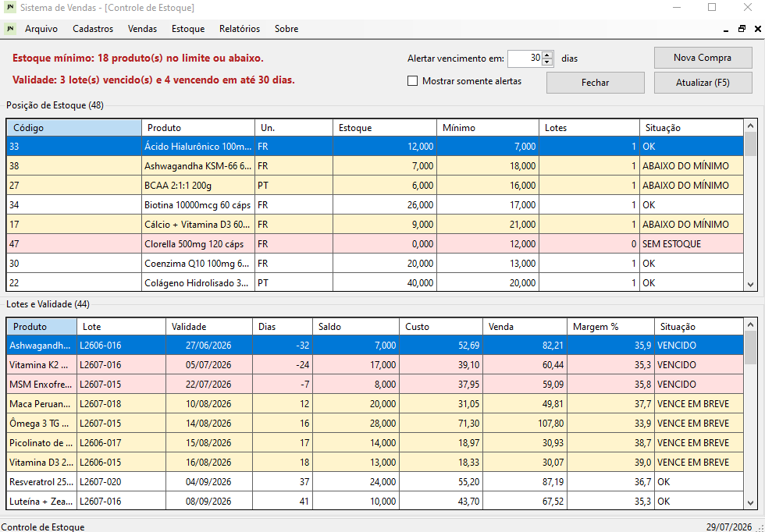Enable Mostrar somente alertas checkbox

tap(413, 81)
